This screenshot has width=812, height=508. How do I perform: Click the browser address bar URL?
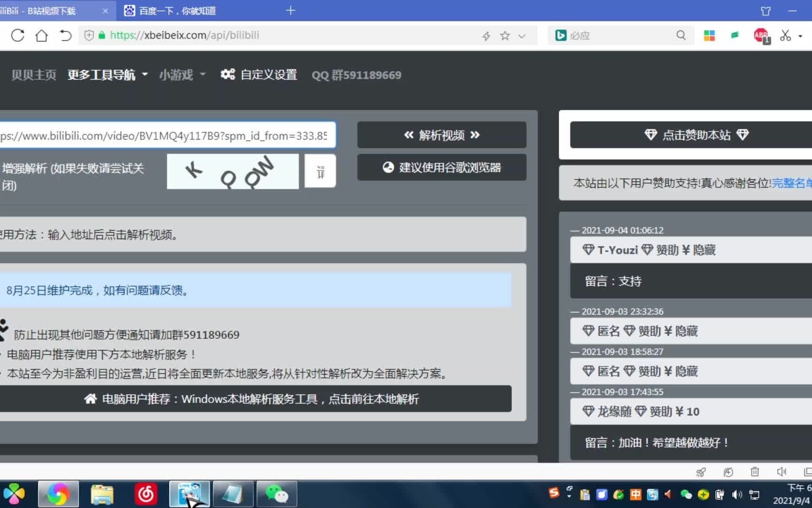(x=185, y=35)
